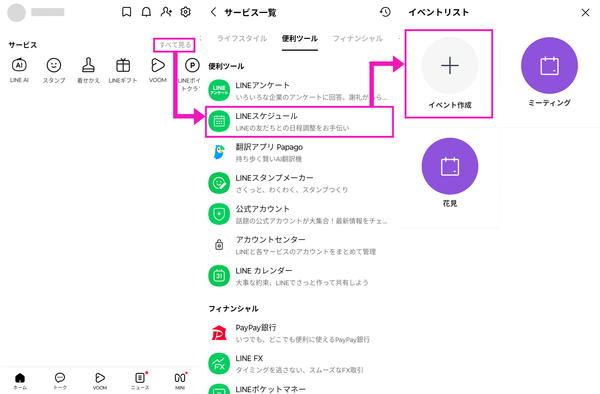Tap 持ち歩く賢いAI翻訳機 description

pyautogui.click(x=269, y=159)
